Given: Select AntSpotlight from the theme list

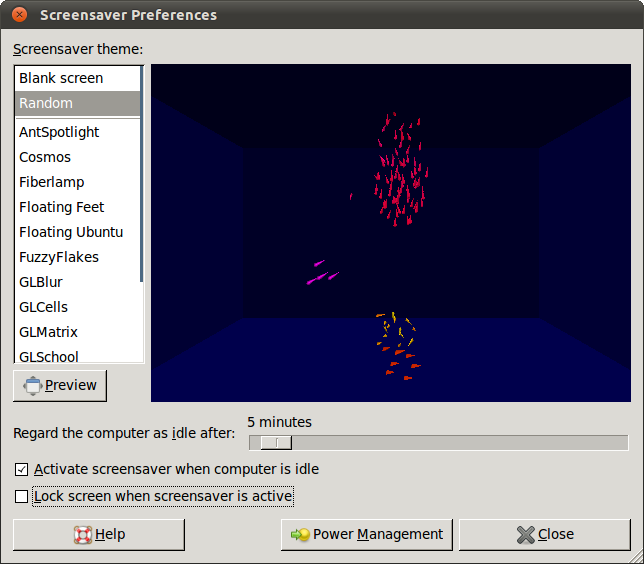Looking at the screenshot, I should [x=59, y=132].
